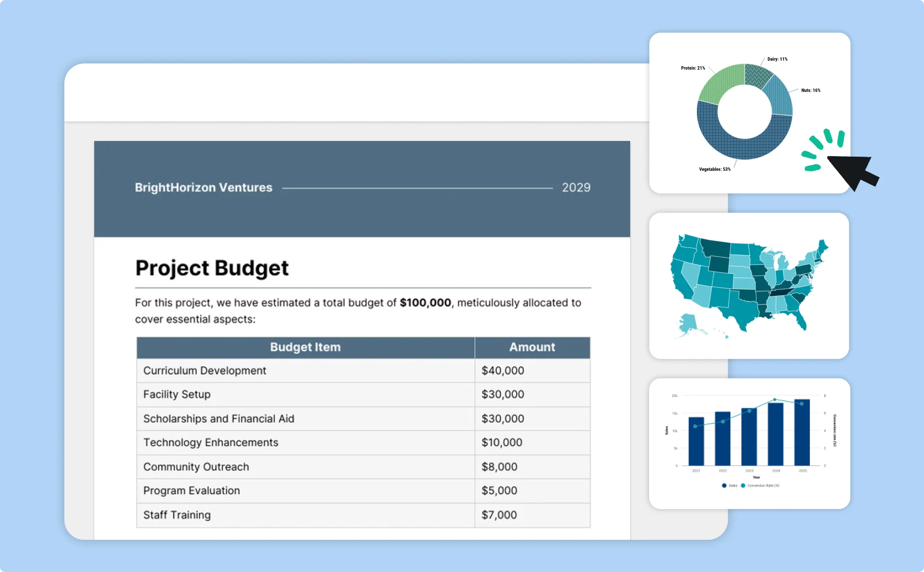Click the "Protein: 21%" donut chart label
Screen dimensions: 924x572
click(x=693, y=68)
